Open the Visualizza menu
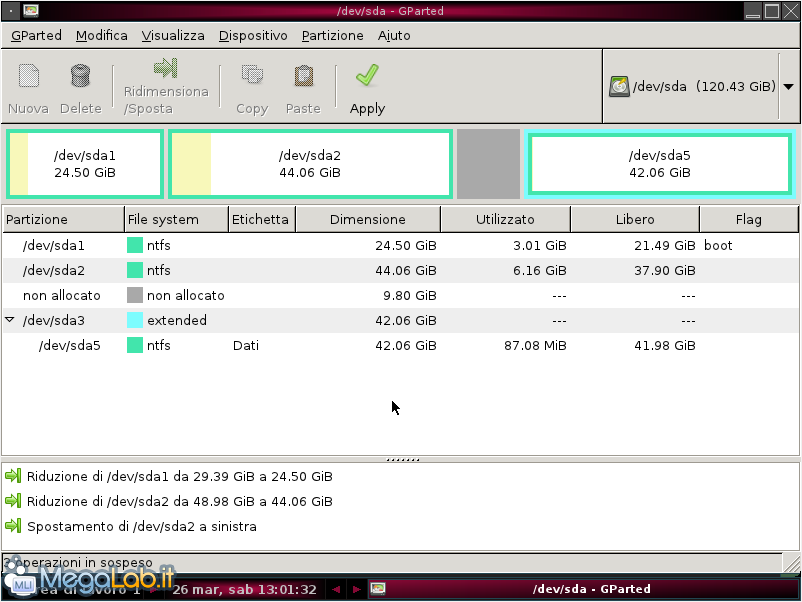Viewport: 802px width, 602px height. click(x=173, y=35)
